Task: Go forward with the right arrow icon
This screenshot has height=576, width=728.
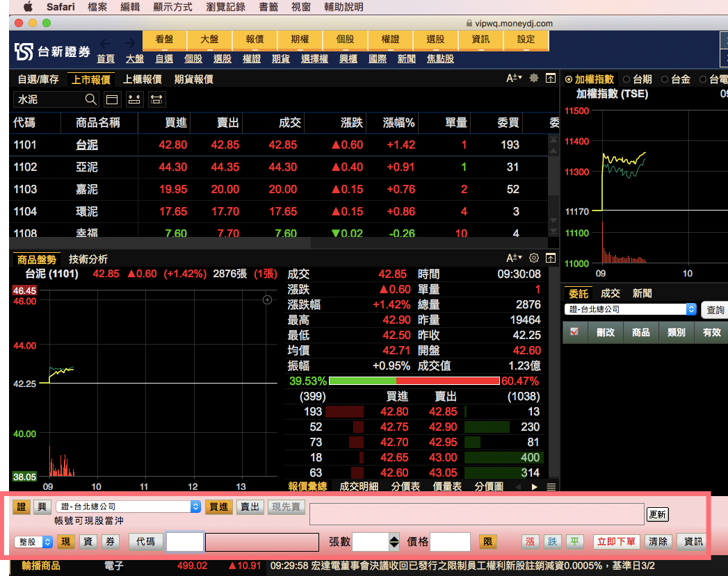Action: coord(130,44)
